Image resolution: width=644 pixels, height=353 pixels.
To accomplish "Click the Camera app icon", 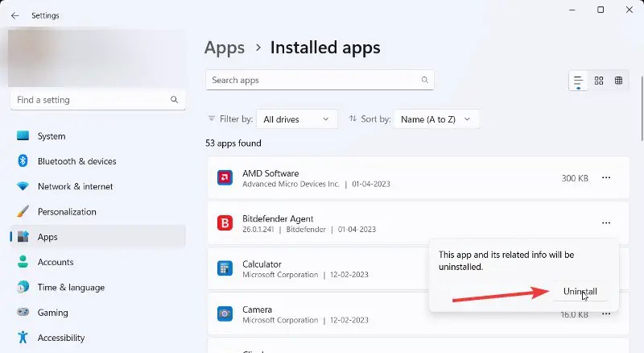I will [225, 314].
